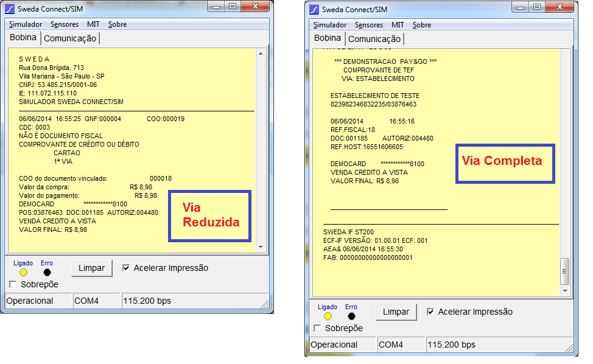The height and width of the screenshot is (364, 593).
Task: Click scroll up arrow in left window receipt
Action: pyautogui.click(x=261, y=54)
